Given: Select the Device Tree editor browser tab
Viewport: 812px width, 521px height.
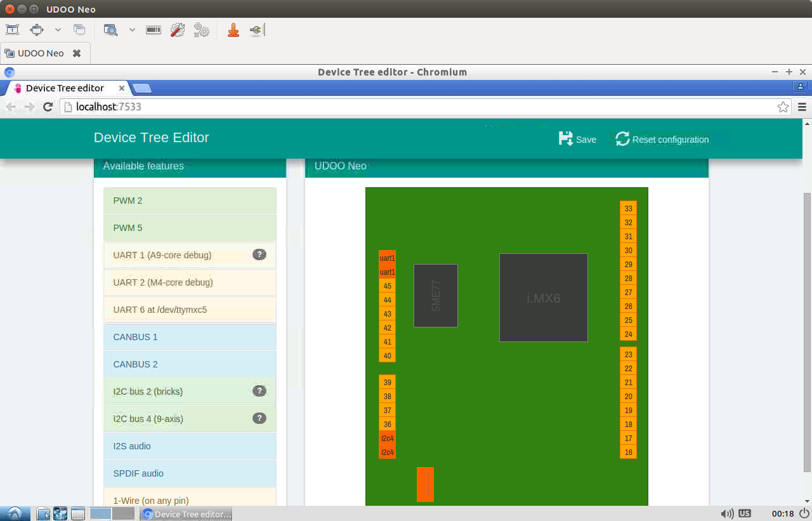Looking at the screenshot, I should point(65,88).
